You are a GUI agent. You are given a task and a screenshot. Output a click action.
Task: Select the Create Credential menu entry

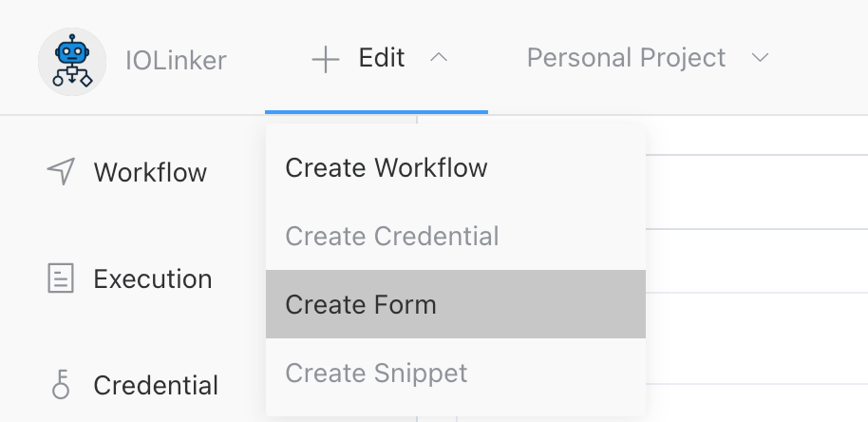point(391,236)
